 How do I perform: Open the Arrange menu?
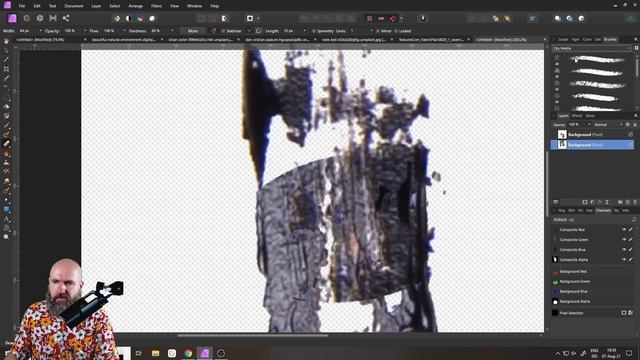[136, 6]
